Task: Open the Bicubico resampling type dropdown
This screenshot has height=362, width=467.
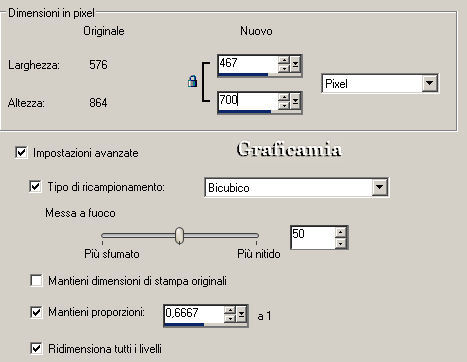Action: click(x=379, y=187)
